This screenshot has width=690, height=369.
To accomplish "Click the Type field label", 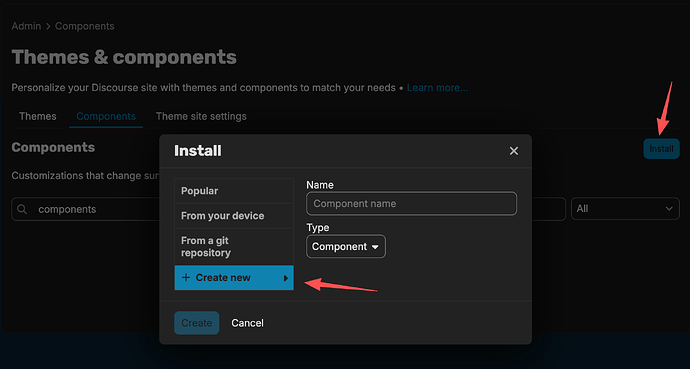I will (x=318, y=228).
